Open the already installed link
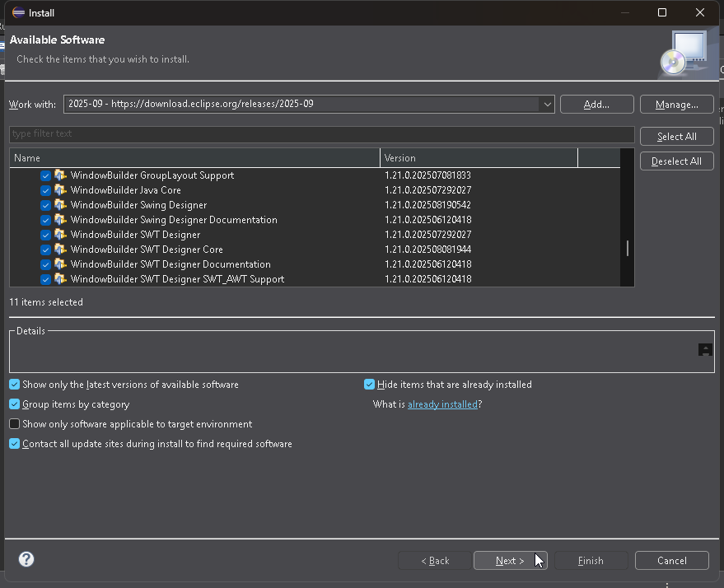Viewport: 724px width, 588px height. (x=443, y=404)
